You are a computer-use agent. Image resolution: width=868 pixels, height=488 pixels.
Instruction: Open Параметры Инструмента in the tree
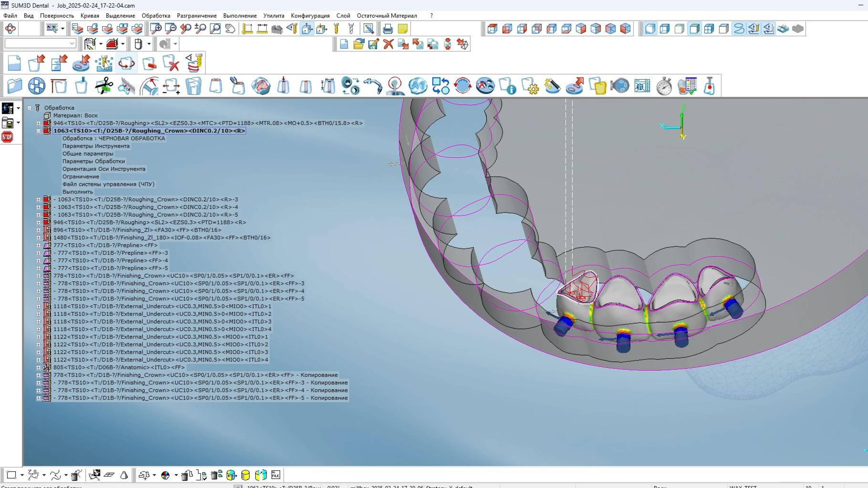pyautogui.click(x=96, y=146)
